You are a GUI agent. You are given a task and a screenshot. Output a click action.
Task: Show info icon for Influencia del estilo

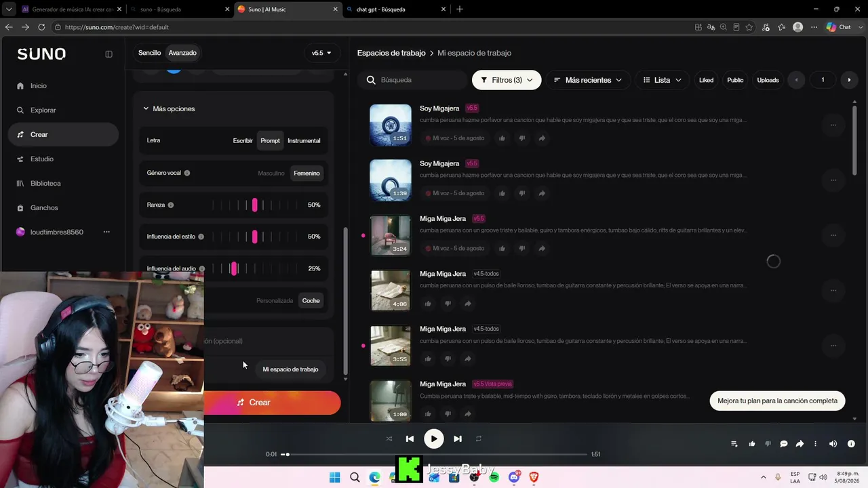[x=201, y=237]
